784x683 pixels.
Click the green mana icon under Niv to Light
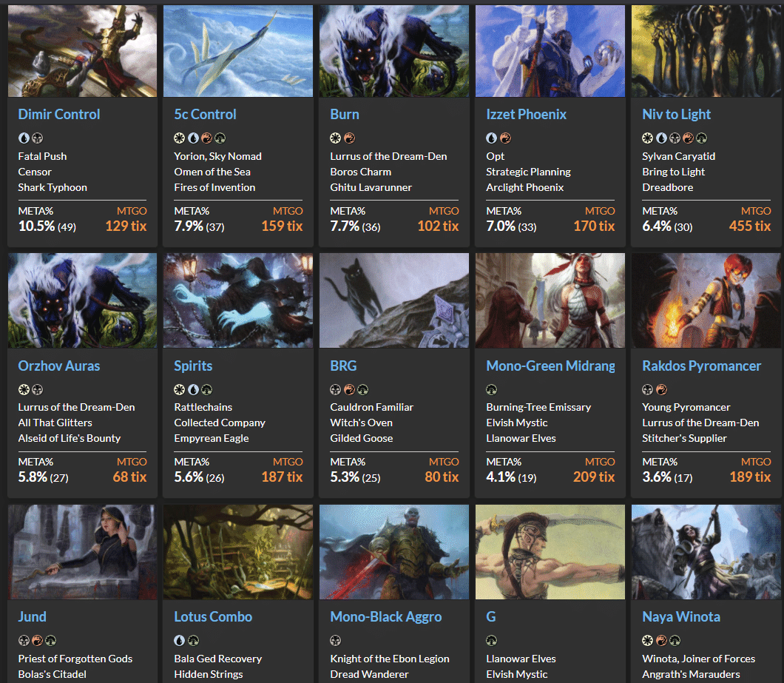coord(701,138)
